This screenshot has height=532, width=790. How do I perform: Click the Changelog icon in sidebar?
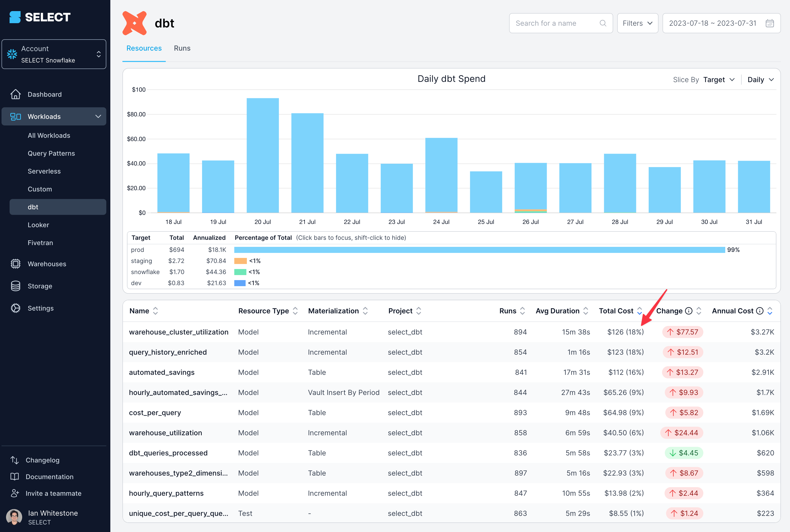coord(15,459)
